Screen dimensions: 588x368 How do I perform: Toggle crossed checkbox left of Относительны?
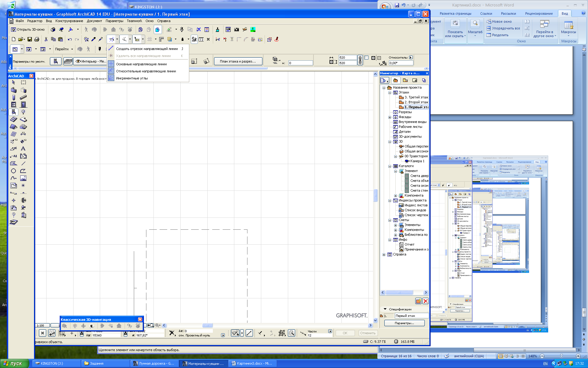point(373,58)
